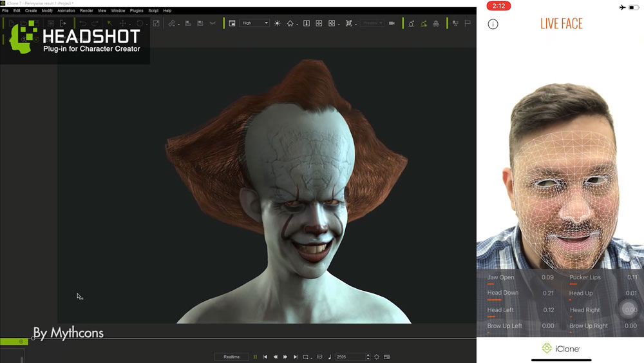The image size is (644, 363).
Task: Expand the Home view dropdown arrow
Action: tap(297, 25)
